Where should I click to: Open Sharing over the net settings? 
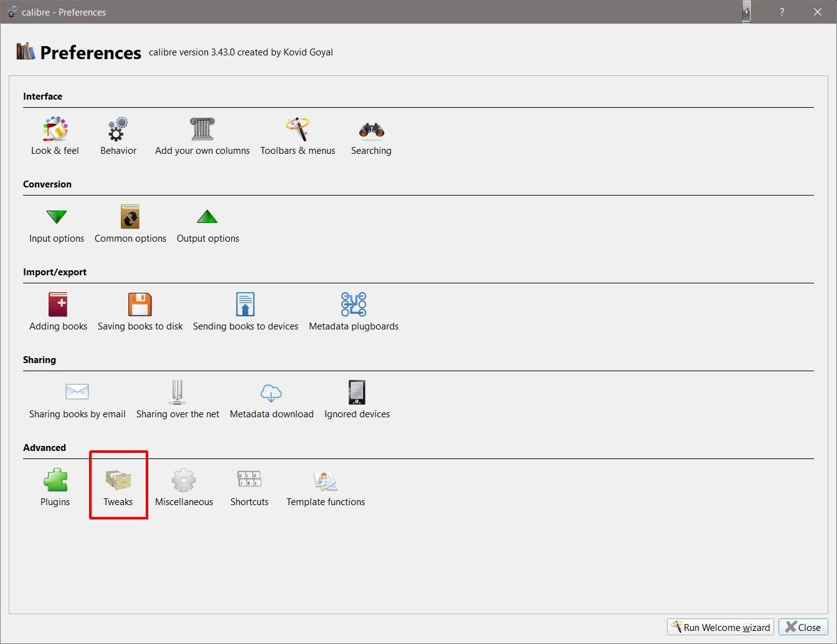click(x=177, y=399)
